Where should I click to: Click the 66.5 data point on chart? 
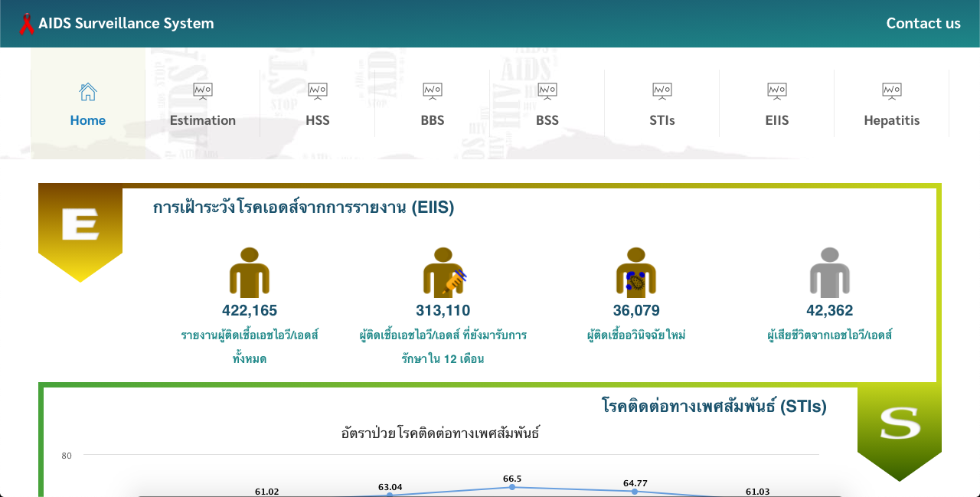[512, 487]
